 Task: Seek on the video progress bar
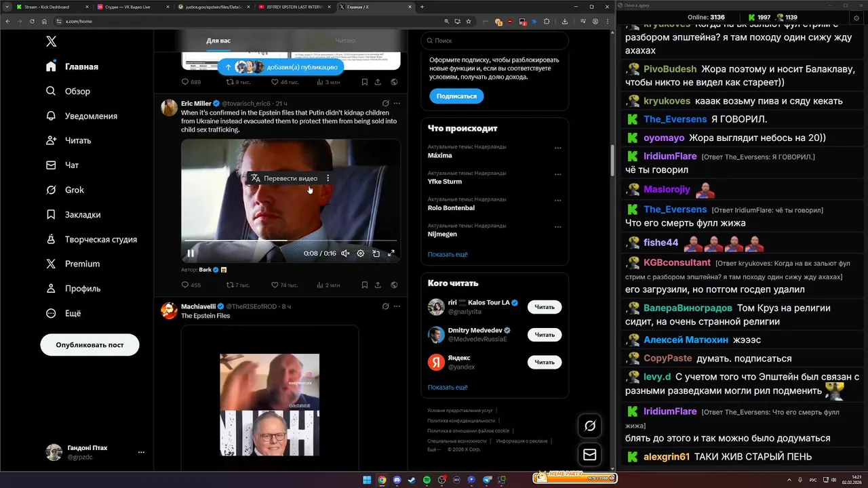coord(290,241)
